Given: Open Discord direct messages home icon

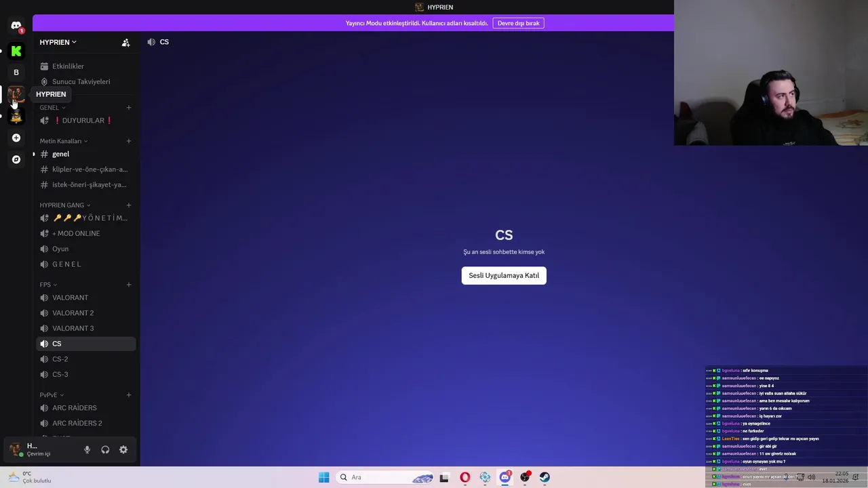Looking at the screenshot, I should pyautogui.click(x=16, y=26).
